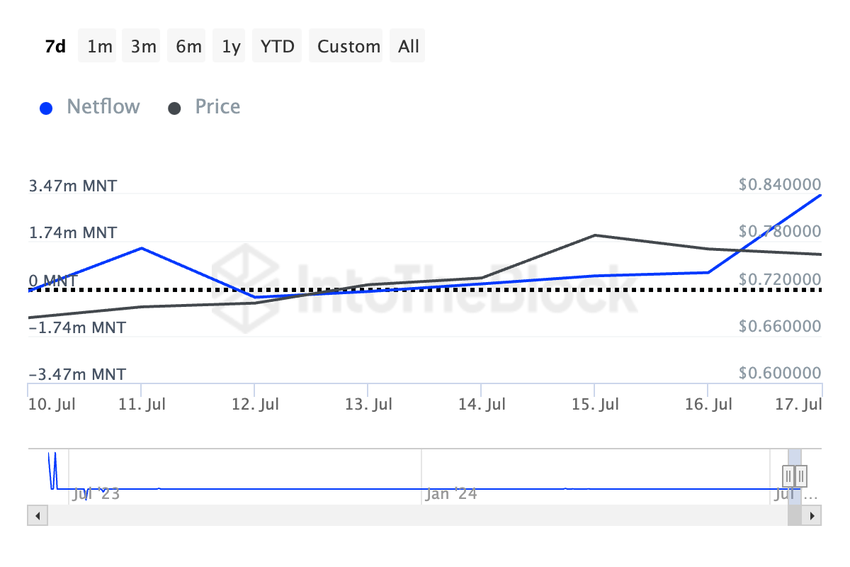850x567 pixels.
Task: Open the Custom date range
Action: tap(349, 46)
